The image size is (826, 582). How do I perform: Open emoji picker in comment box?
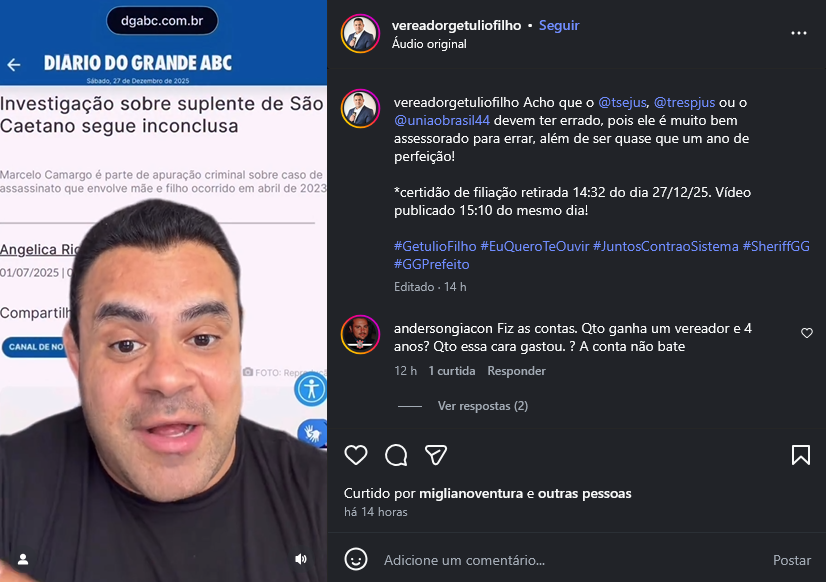pyautogui.click(x=356, y=559)
